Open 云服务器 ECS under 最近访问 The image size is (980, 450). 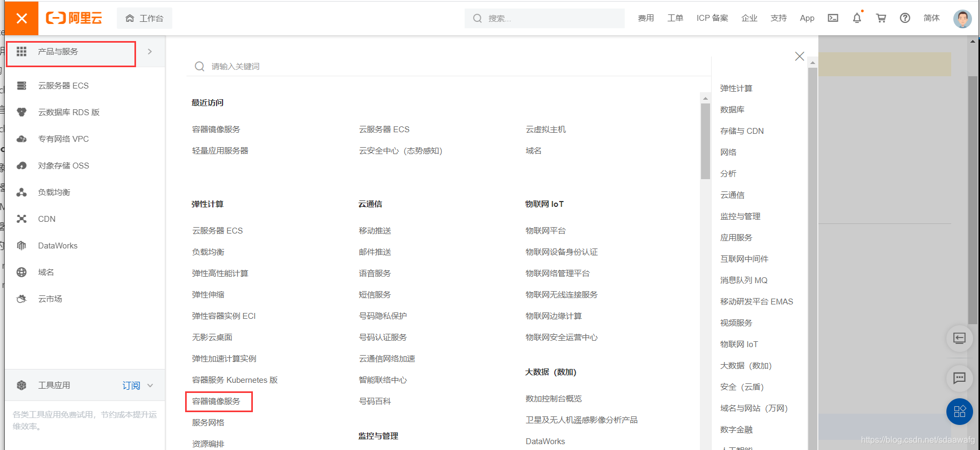click(384, 129)
